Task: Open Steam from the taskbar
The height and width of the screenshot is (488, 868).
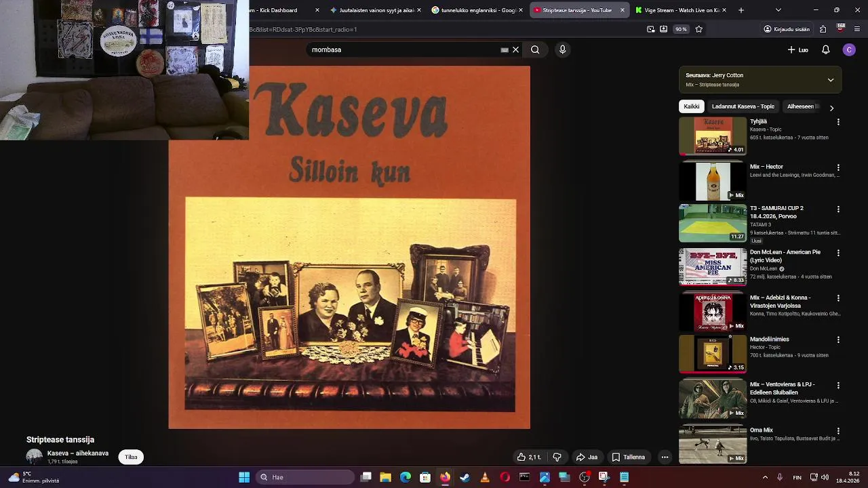Action: tap(465, 477)
